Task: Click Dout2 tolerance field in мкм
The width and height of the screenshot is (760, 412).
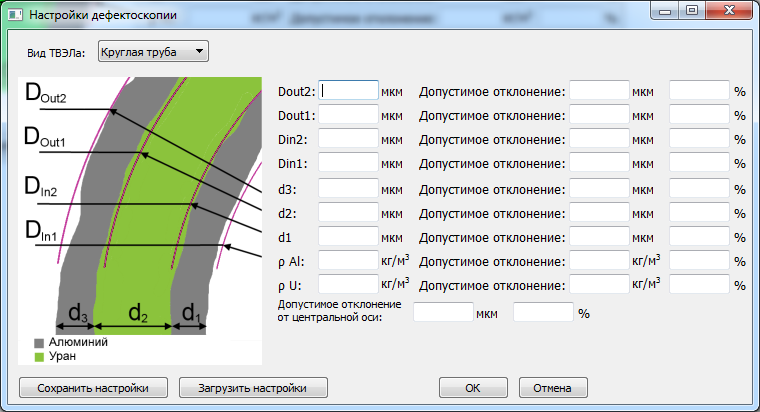Action: tap(599, 91)
